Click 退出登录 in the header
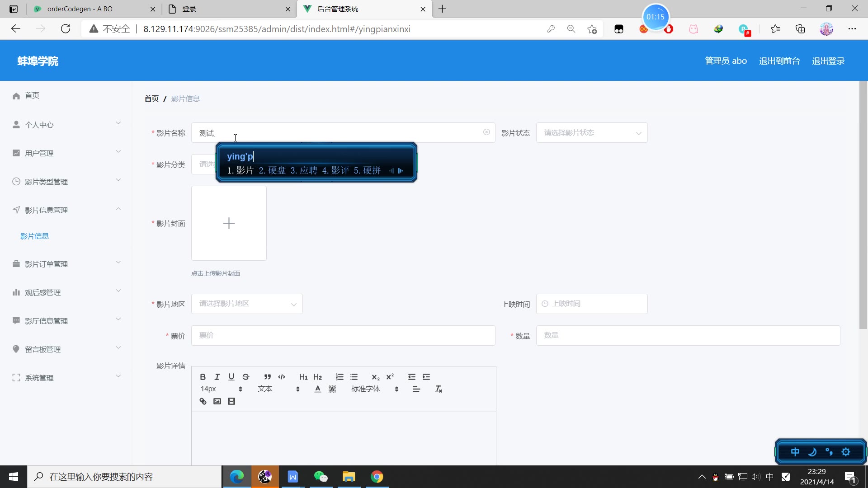 [828, 61]
